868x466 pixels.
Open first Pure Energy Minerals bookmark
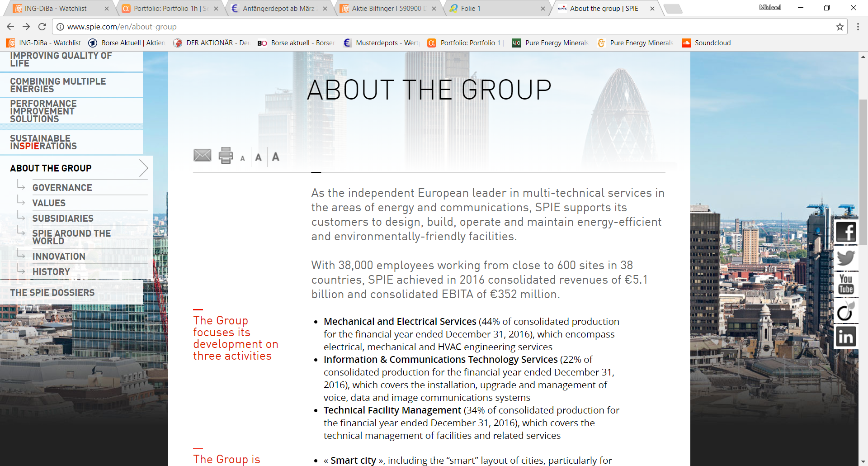coord(551,43)
